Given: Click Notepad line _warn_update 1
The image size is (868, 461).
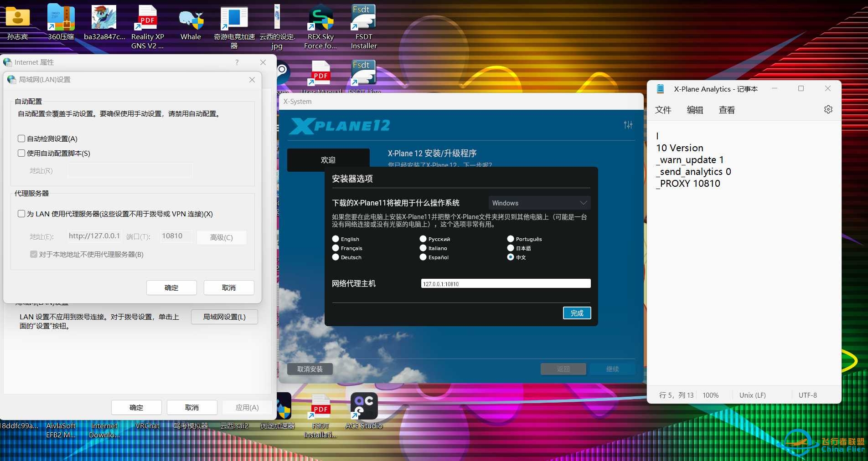Looking at the screenshot, I should (x=690, y=160).
